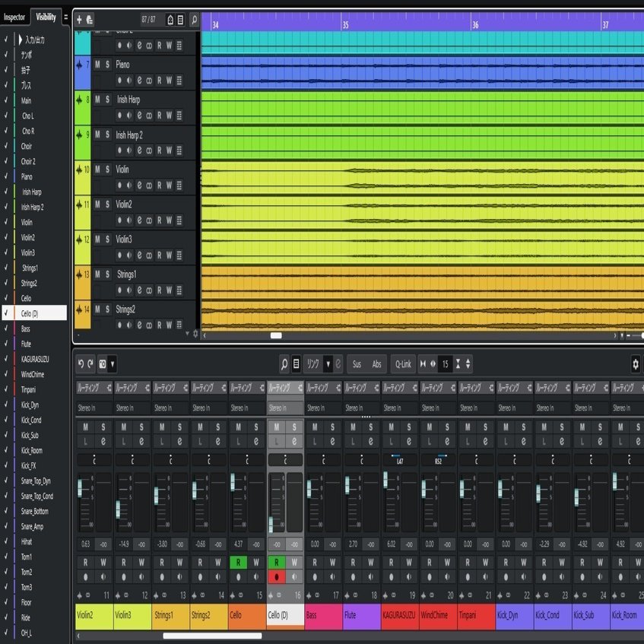Open the リンク dropdown arrow in mixer

pyautogui.click(x=328, y=364)
